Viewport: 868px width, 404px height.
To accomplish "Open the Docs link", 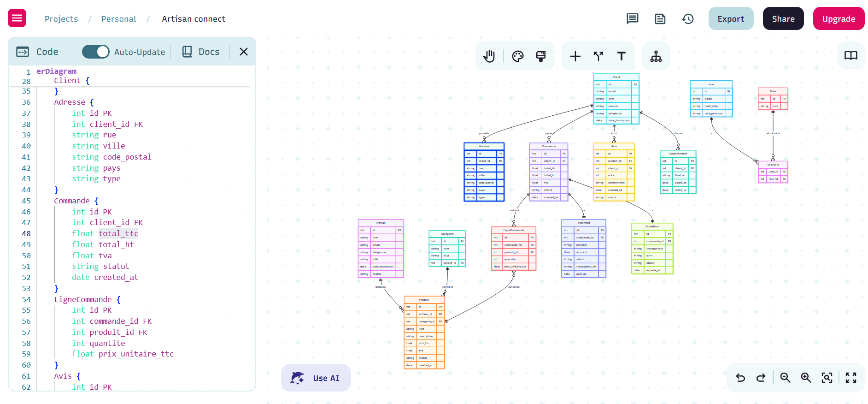I will (x=201, y=52).
